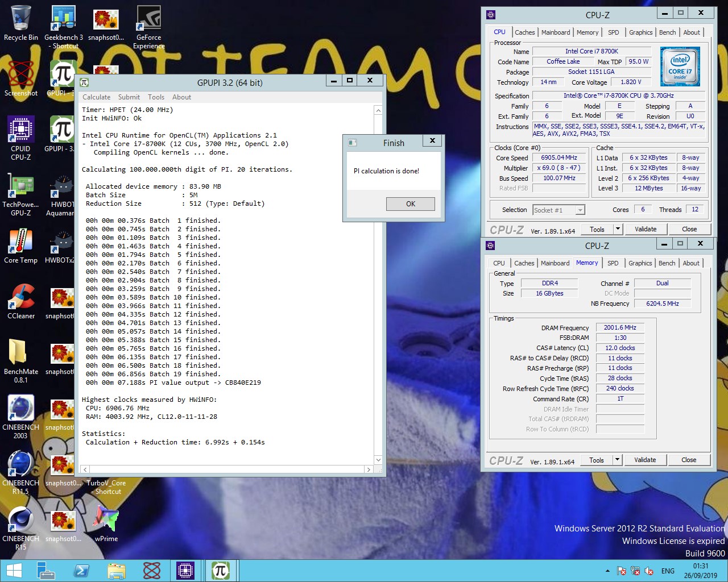Expand Tools dropdown arrow in upper CPU-Z

tap(618, 230)
